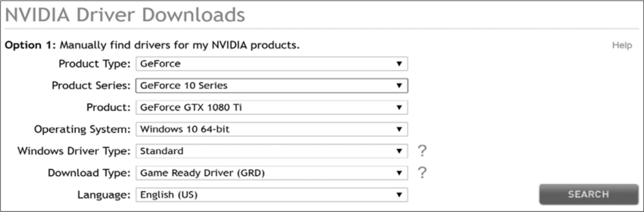
Task: Open the Product dropdown showing GTX 1080 Ti
Action: click(272, 107)
